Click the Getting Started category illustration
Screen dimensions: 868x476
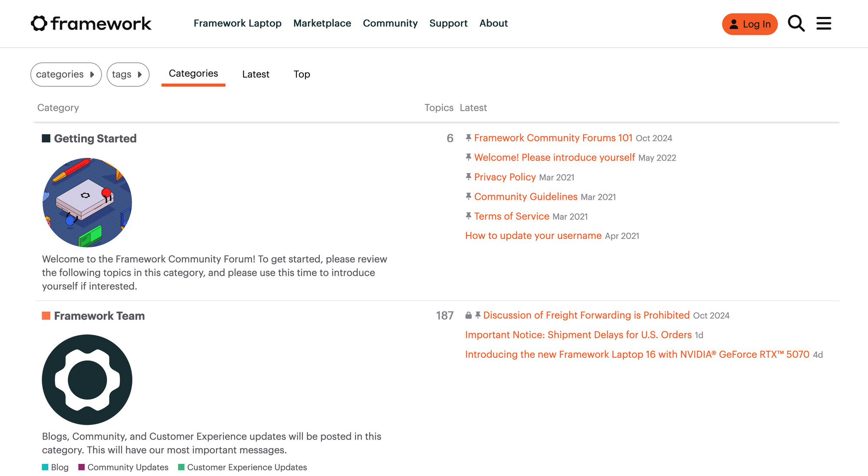click(87, 202)
